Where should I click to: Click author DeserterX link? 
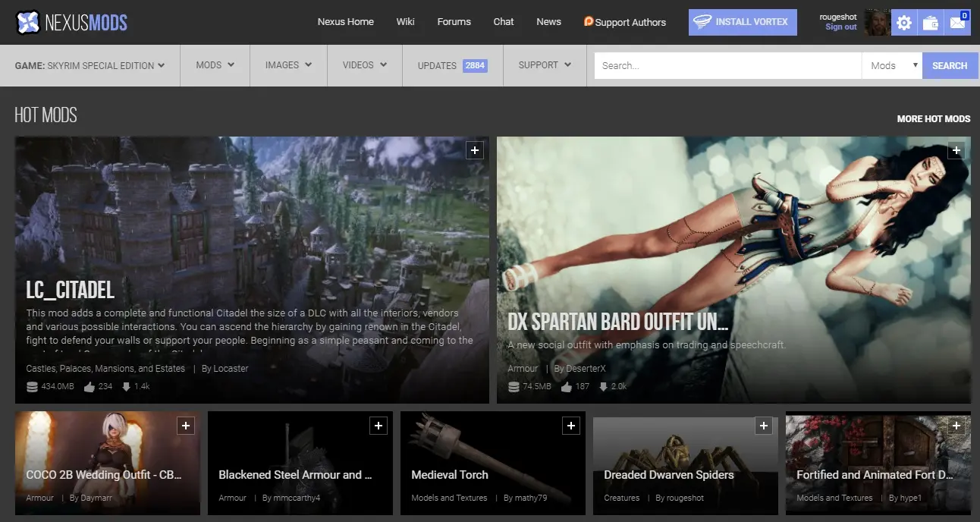(586, 369)
